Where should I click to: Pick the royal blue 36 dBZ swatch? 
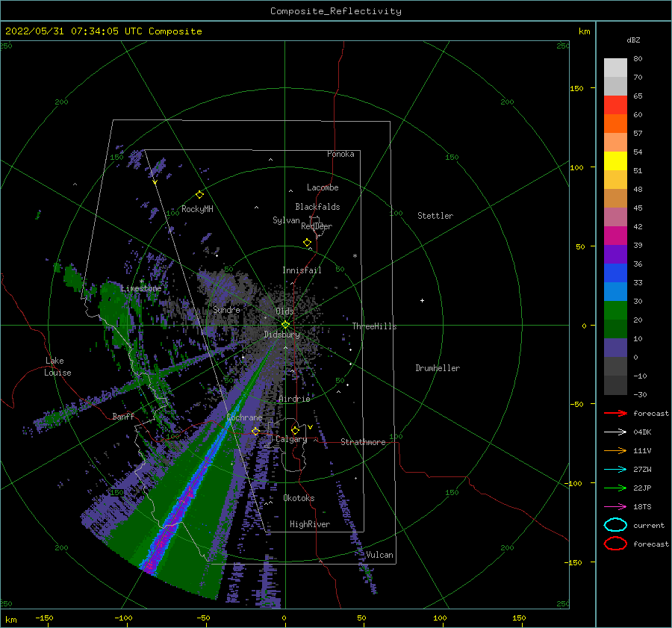[x=615, y=273]
